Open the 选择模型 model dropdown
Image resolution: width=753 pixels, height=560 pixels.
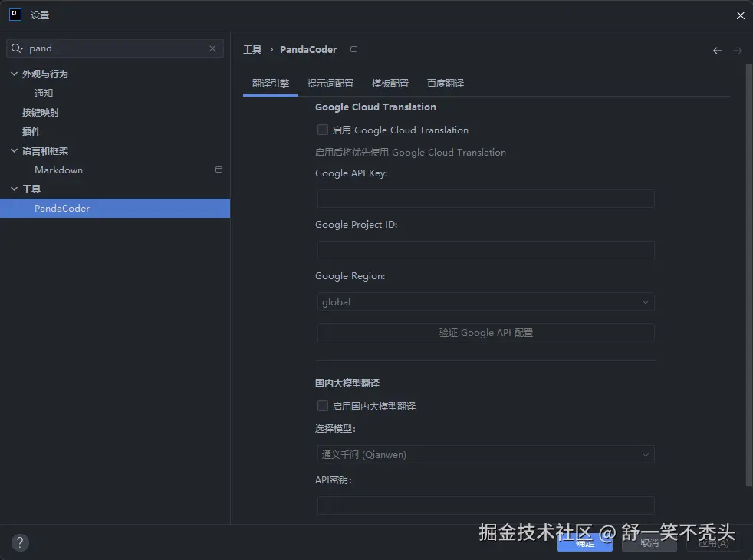pyautogui.click(x=485, y=454)
